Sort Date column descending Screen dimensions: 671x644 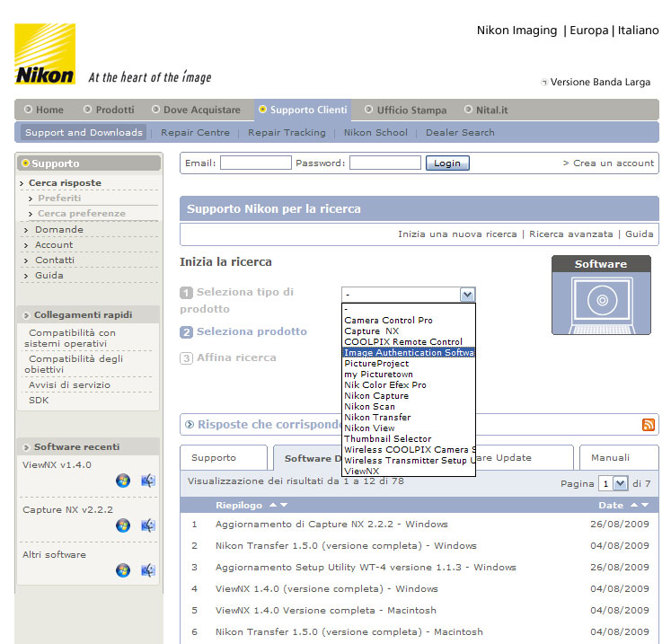tap(645, 506)
